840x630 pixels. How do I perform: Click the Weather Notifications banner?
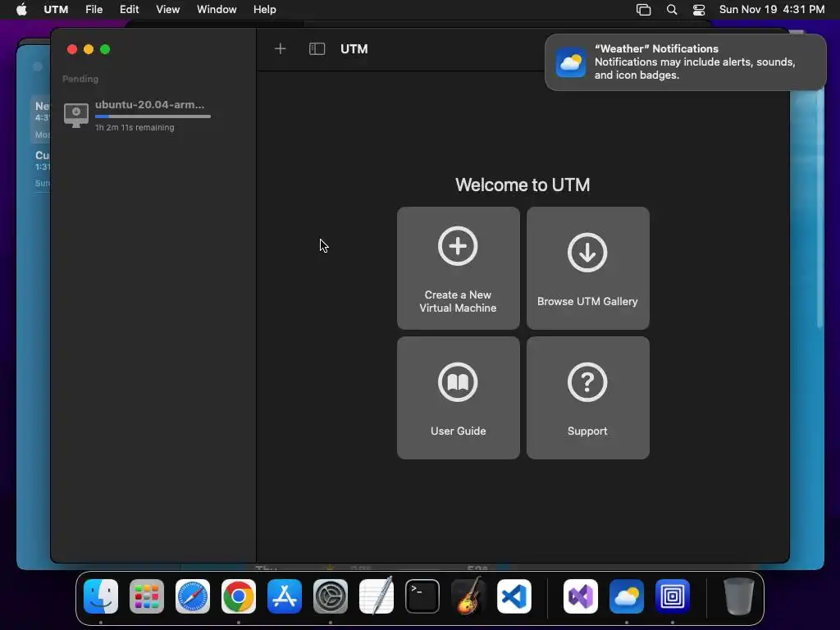pyautogui.click(x=685, y=62)
